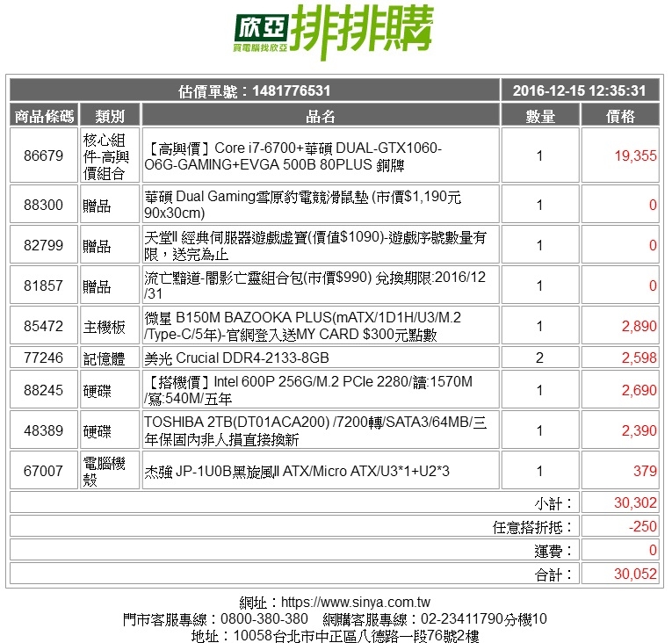672x643 pixels.
Task: Click the 主機板 category cell
Action: pos(110,325)
